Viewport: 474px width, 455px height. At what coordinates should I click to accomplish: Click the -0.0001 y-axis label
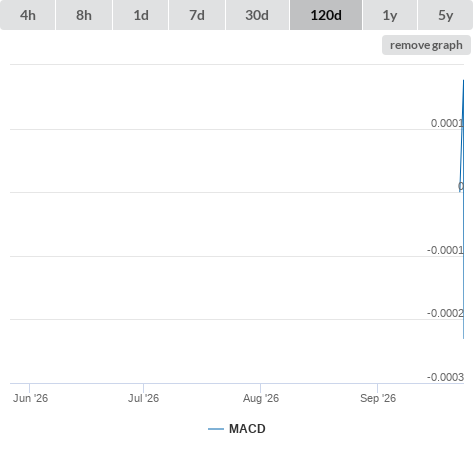[445, 250]
